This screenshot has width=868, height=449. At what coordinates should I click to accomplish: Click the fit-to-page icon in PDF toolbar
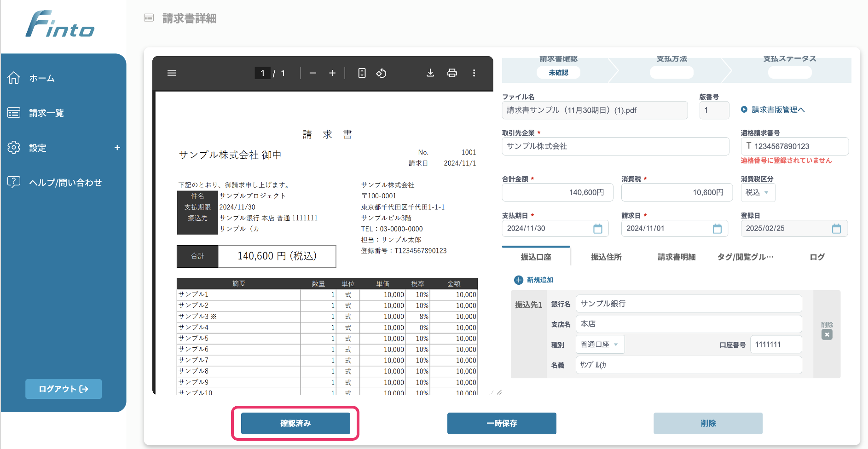click(362, 73)
